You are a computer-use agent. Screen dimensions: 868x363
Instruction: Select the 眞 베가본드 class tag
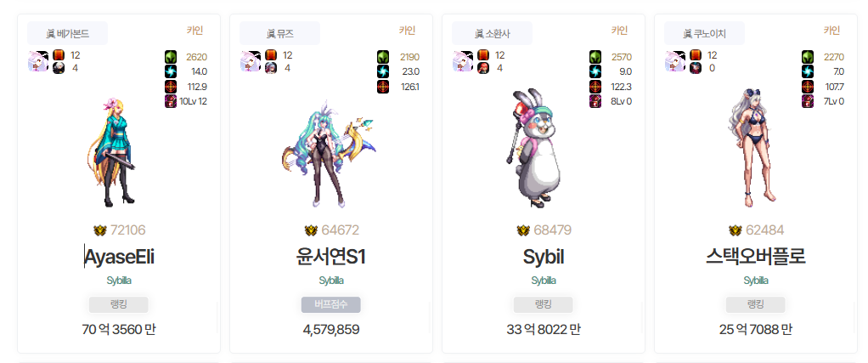(x=68, y=33)
